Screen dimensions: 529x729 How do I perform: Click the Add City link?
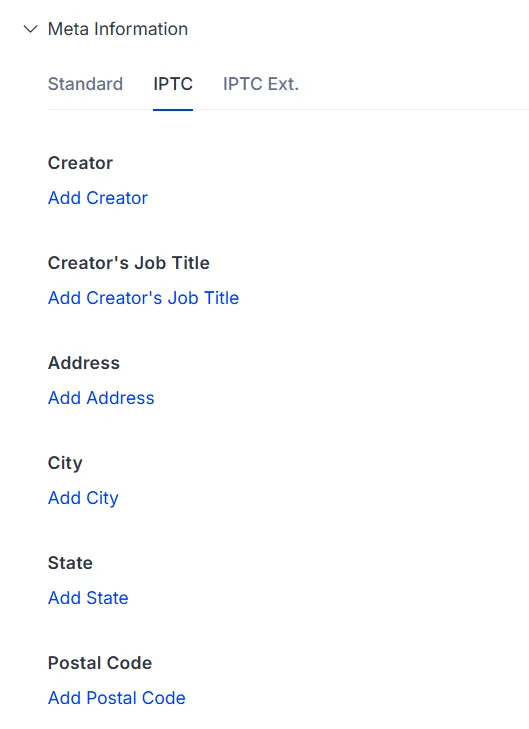pyautogui.click(x=83, y=498)
